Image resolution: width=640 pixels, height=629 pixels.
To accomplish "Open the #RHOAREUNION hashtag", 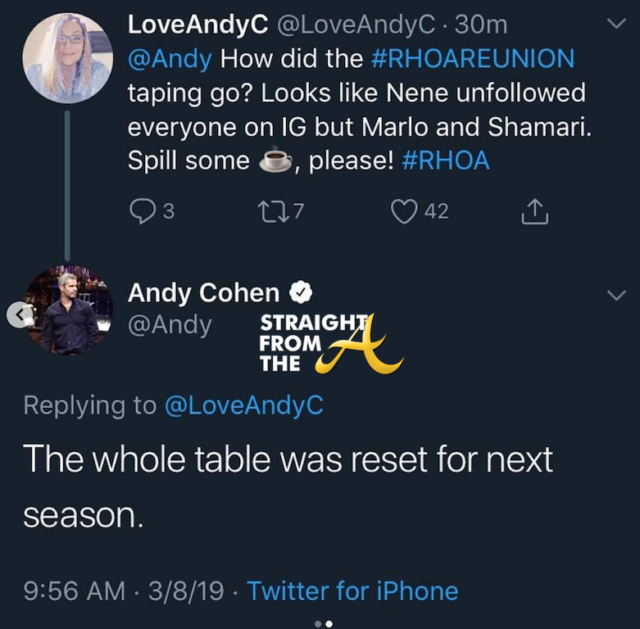I will 472,57.
